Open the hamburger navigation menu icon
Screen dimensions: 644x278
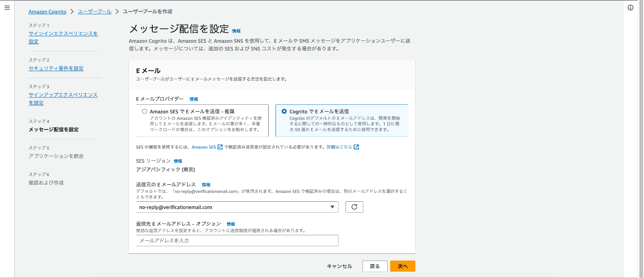coord(7,8)
